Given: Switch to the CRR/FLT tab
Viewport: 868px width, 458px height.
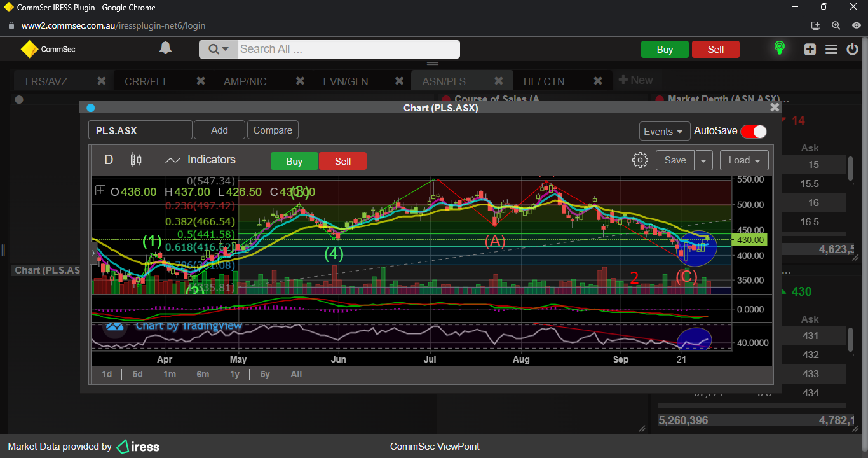Looking at the screenshot, I should point(146,81).
